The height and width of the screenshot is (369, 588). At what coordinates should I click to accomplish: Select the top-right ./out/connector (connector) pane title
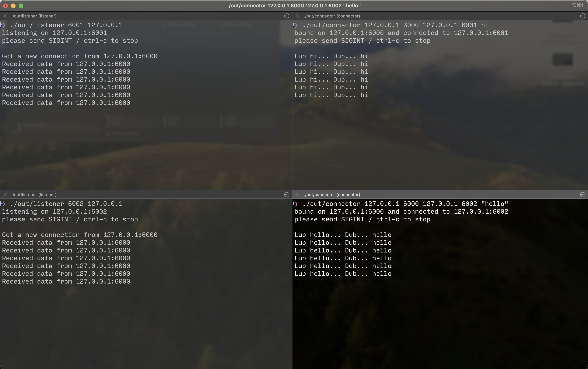click(x=332, y=16)
